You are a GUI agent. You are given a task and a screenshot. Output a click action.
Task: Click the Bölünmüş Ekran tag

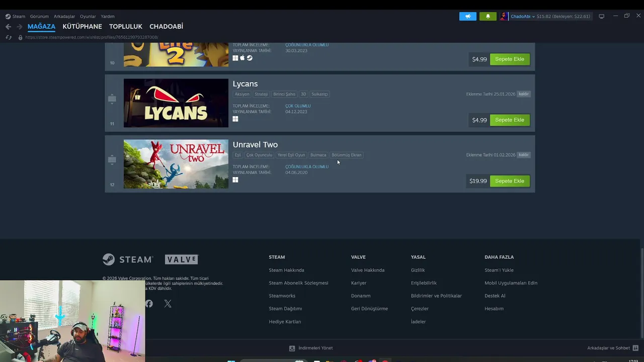pos(346,155)
